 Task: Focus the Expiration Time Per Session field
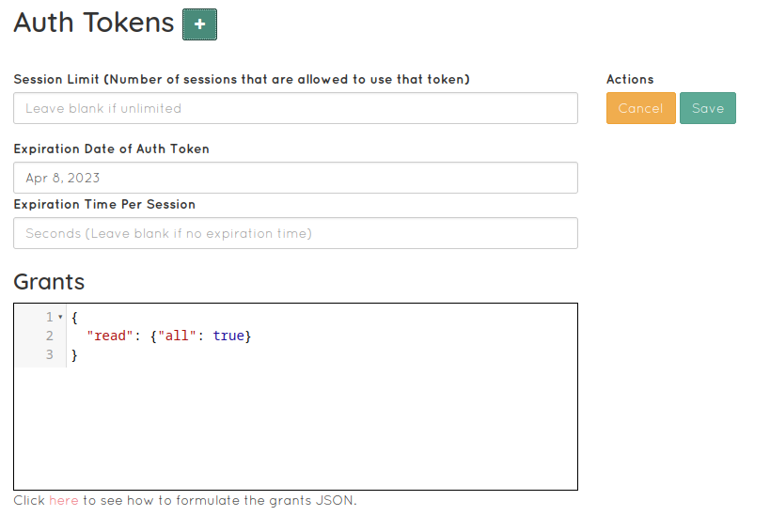click(295, 233)
